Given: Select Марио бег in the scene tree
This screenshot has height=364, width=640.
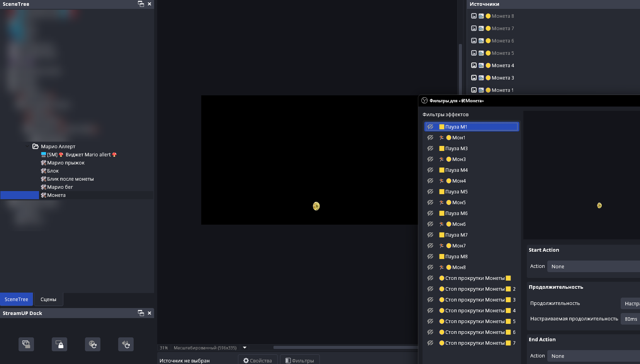Looking at the screenshot, I should coord(60,187).
